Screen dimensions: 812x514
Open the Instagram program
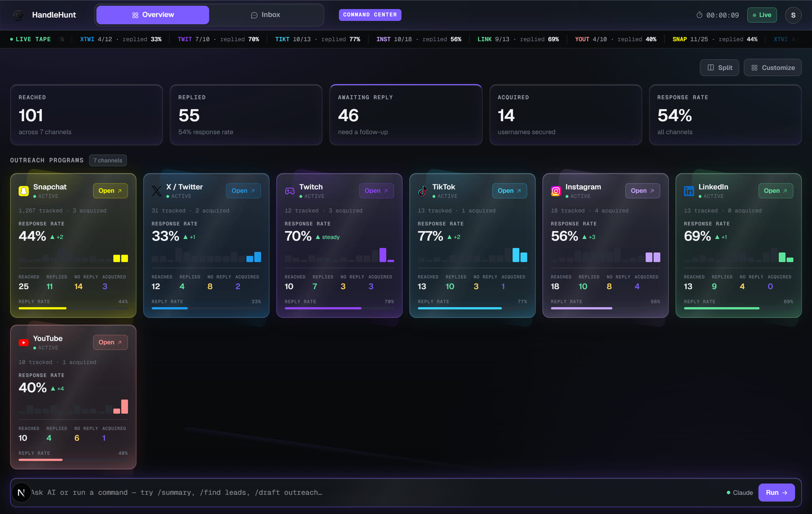coord(643,191)
